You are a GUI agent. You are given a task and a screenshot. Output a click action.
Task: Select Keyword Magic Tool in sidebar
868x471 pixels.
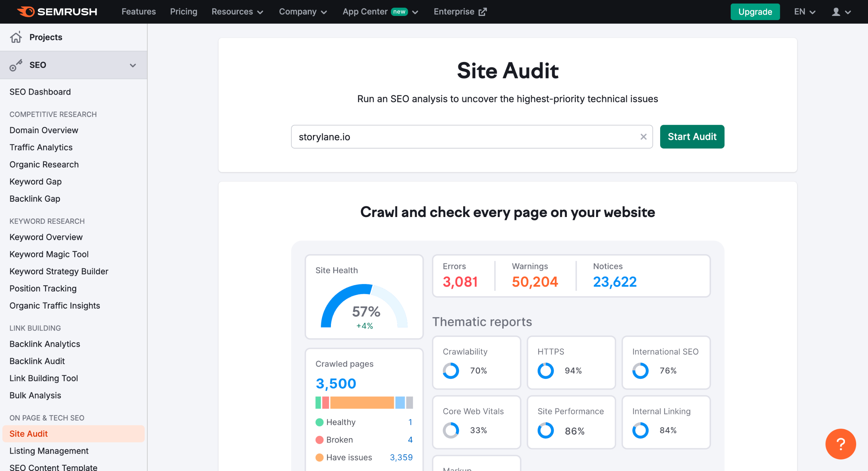click(x=49, y=254)
